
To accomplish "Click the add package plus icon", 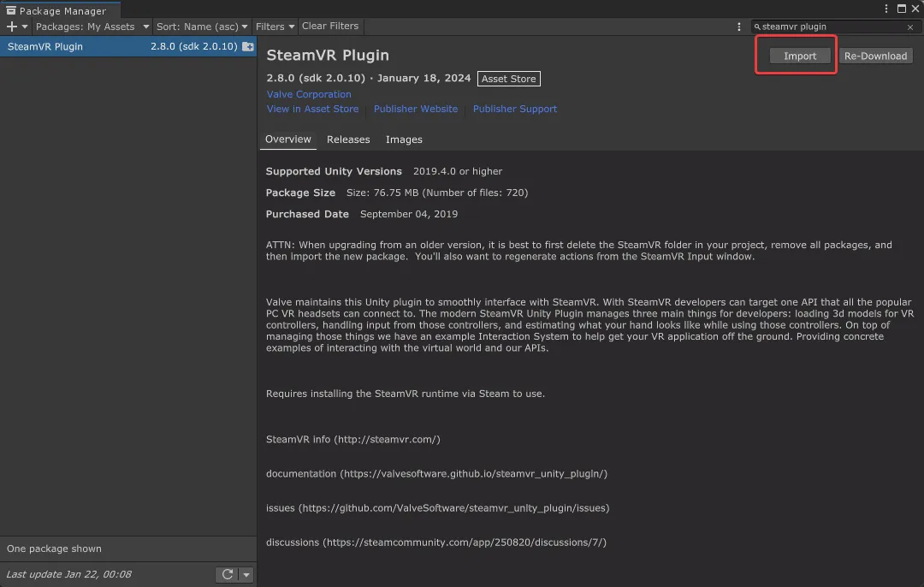I will (x=12, y=27).
